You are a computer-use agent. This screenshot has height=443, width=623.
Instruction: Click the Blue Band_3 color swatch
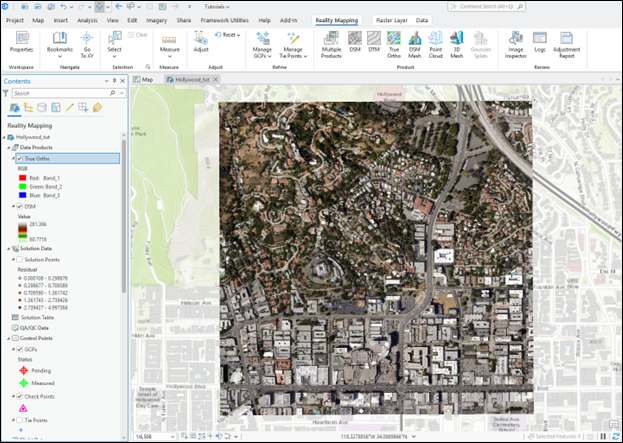click(x=23, y=195)
